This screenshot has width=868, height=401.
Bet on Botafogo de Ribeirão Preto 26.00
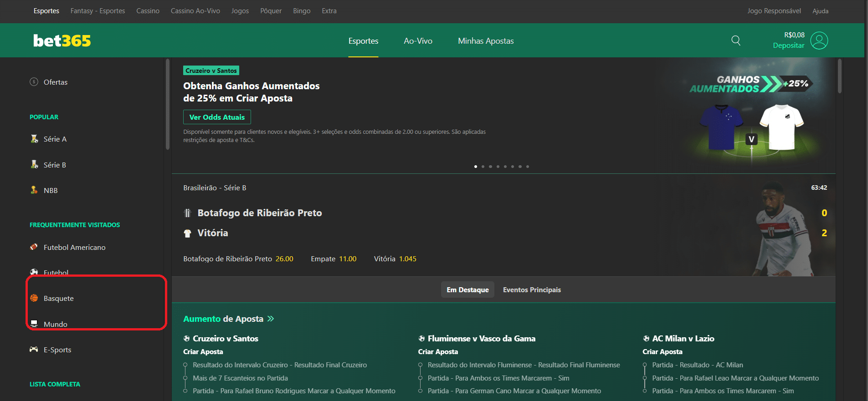click(238, 259)
